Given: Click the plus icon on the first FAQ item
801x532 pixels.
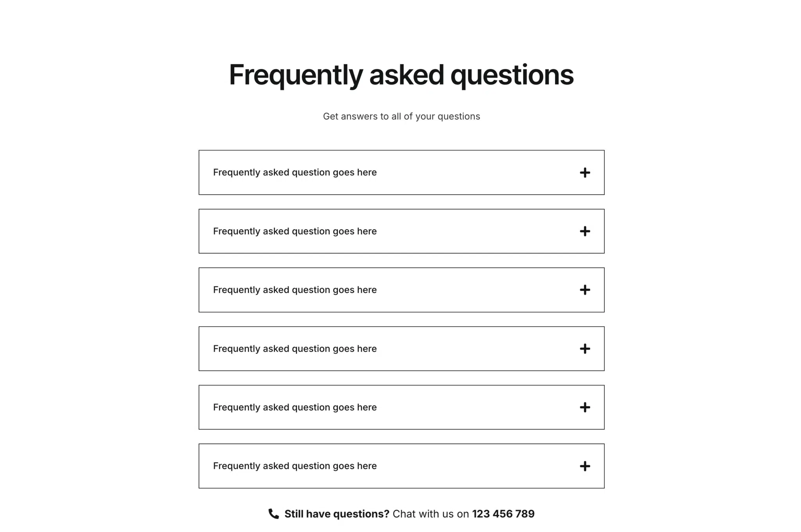Looking at the screenshot, I should [x=585, y=173].
